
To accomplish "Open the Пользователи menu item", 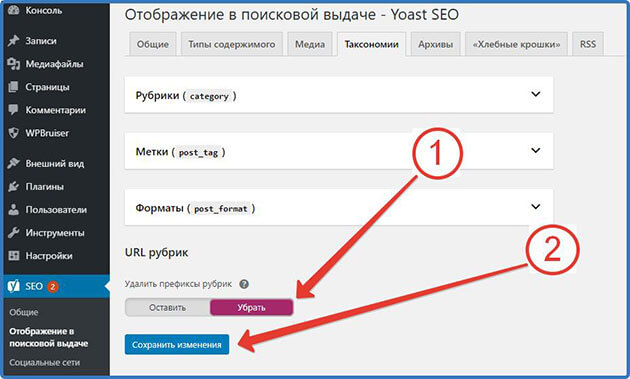I will (56, 209).
